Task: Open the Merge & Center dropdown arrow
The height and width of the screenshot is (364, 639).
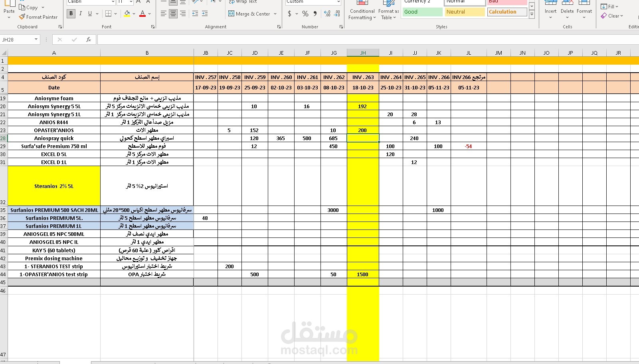Action: tap(275, 14)
